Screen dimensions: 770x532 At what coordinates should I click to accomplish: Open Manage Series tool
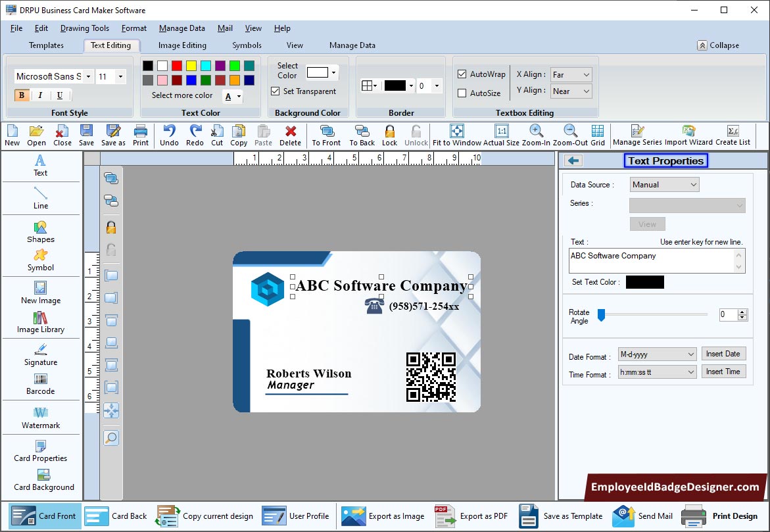pyautogui.click(x=637, y=135)
